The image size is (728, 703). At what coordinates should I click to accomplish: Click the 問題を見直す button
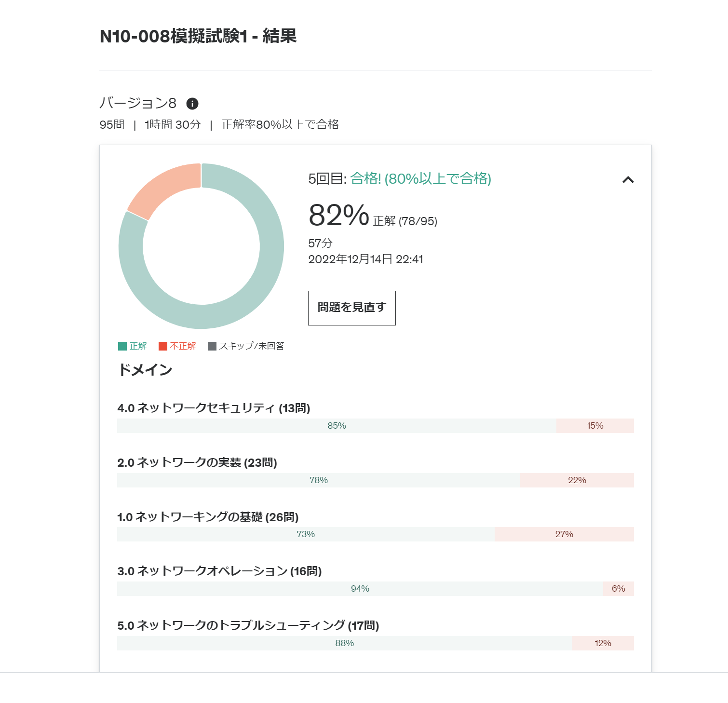tap(351, 308)
